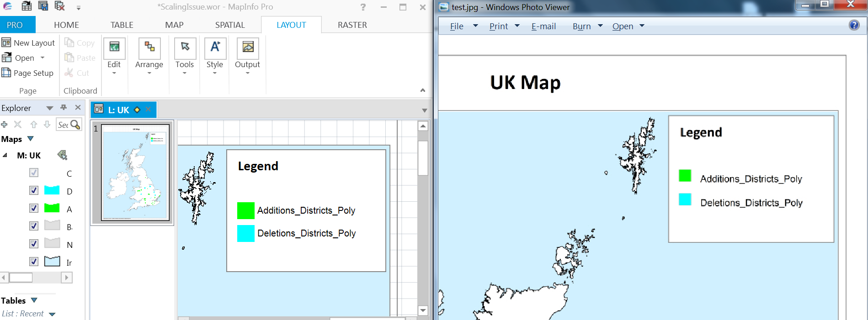Close the Explorer panel
Viewport: 868px width, 320px height.
click(78, 108)
